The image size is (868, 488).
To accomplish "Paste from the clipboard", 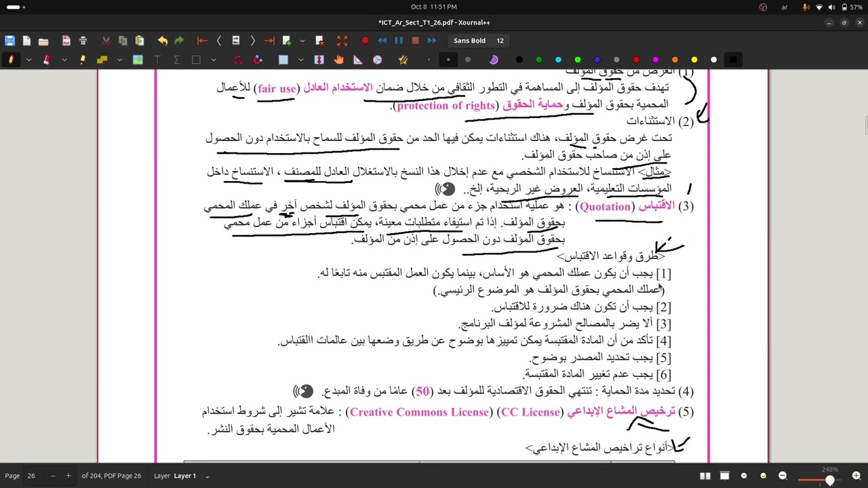I will click(x=140, y=41).
